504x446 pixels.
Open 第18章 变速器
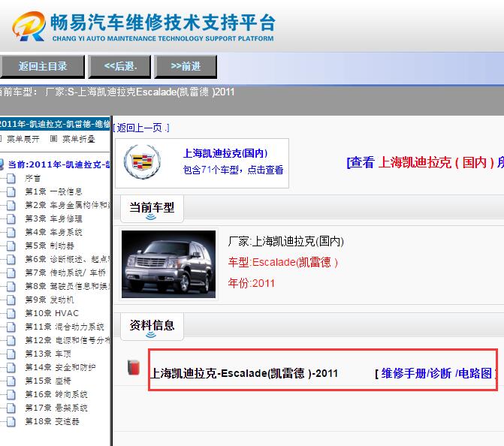point(52,421)
